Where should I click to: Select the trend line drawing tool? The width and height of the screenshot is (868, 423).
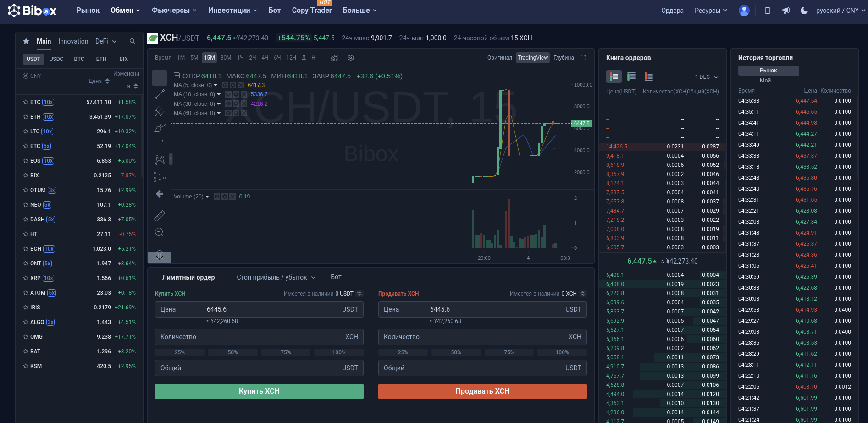tap(160, 94)
